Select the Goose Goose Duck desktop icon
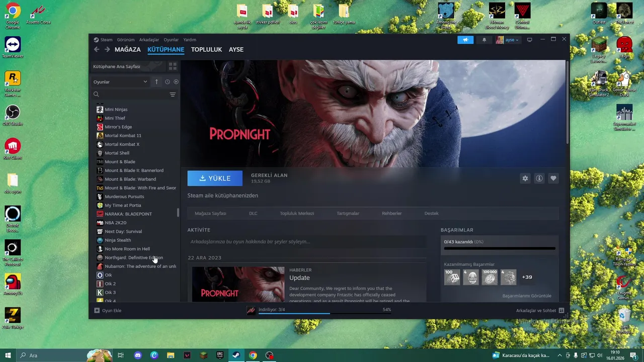Image resolution: width=644 pixels, height=362 pixels. (624, 83)
